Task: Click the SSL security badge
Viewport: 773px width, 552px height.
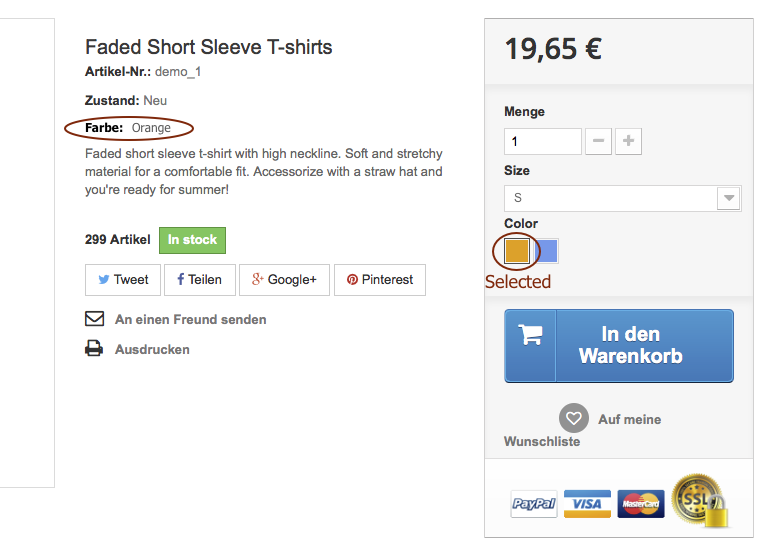Action: pyautogui.click(x=701, y=501)
